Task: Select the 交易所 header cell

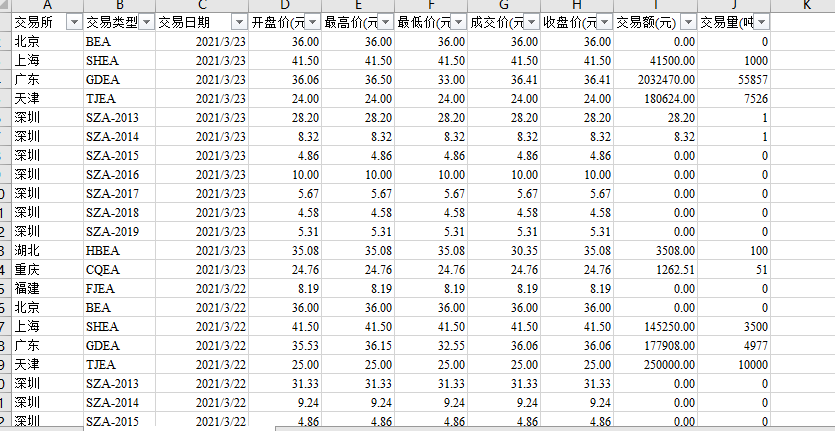Action: (x=47, y=22)
